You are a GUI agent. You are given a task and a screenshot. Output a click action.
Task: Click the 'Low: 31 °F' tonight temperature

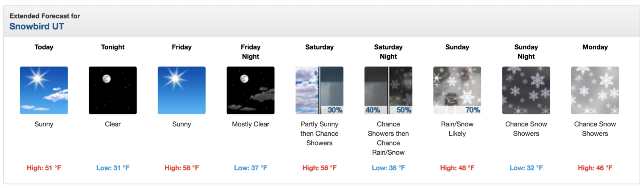113,168
